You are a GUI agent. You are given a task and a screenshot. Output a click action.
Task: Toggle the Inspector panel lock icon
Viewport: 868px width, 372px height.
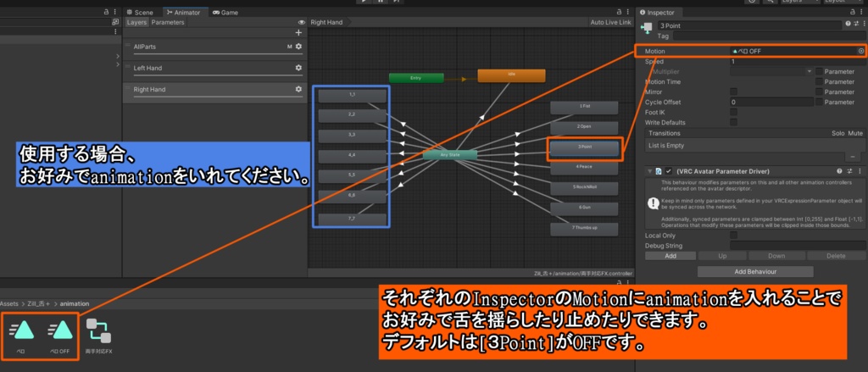click(x=854, y=12)
